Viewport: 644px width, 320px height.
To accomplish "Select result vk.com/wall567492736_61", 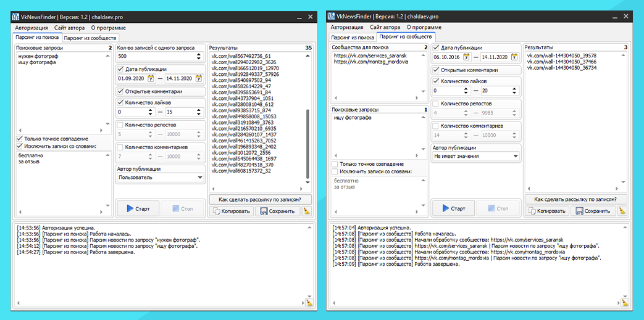I will pyautogui.click(x=241, y=55).
